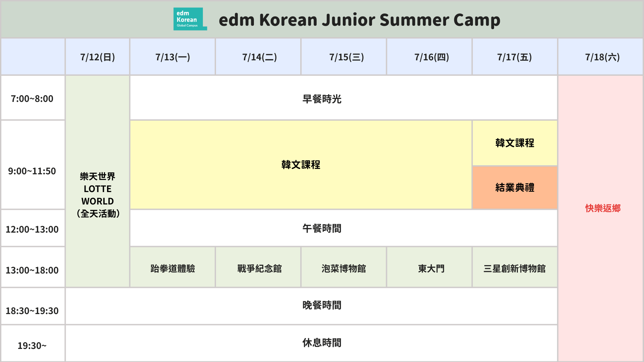Viewport: 644px width, 362px height.
Task: Click the 東大門 activity cell
Action: pos(431,268)
